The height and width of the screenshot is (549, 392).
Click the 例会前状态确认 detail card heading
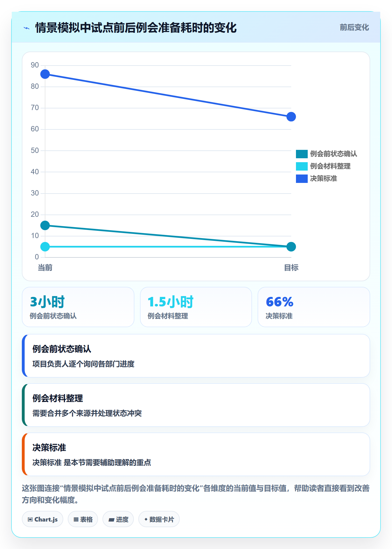[x=62, y=349]
